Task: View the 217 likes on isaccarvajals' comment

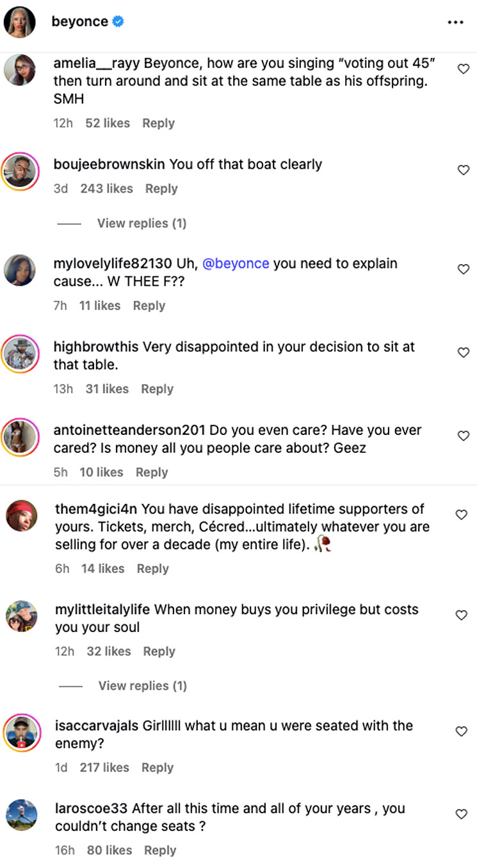Action: 104,767
